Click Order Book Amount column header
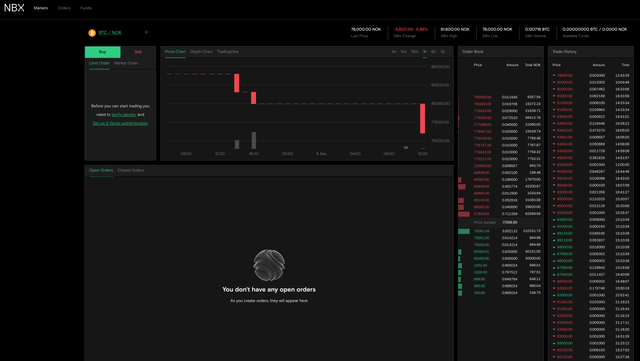 [x=512, y=65]
